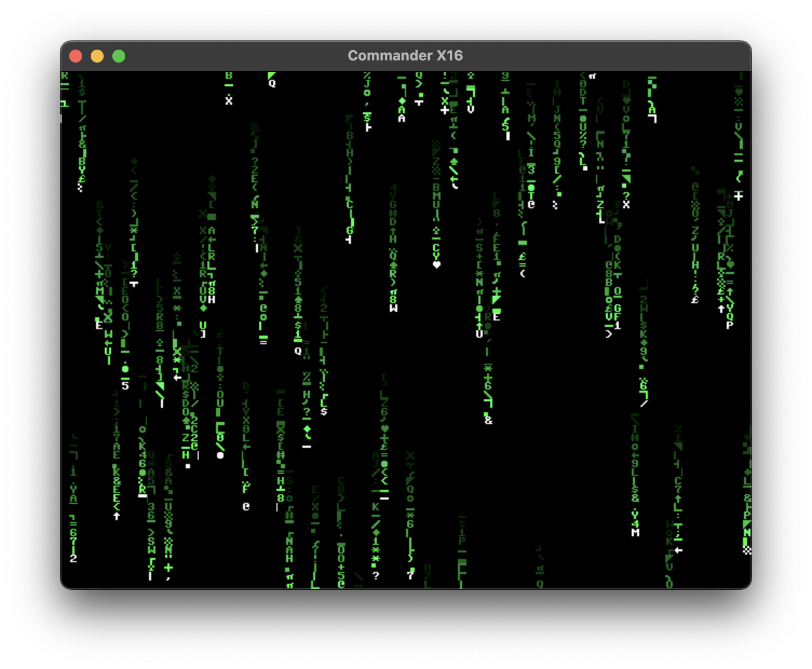812x669 pixels.
Task: Click the Commander X16 title text
Action: pos(405,56)
